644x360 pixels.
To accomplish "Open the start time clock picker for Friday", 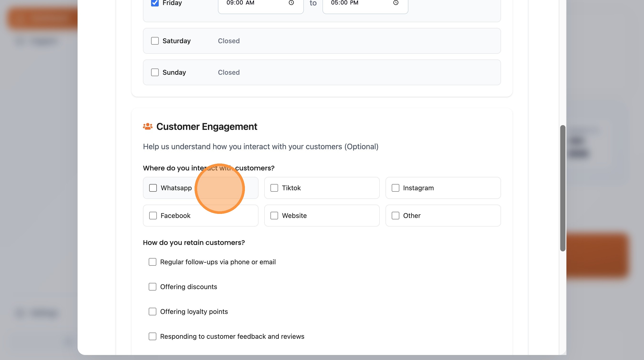I will click(x=291, y=3).
